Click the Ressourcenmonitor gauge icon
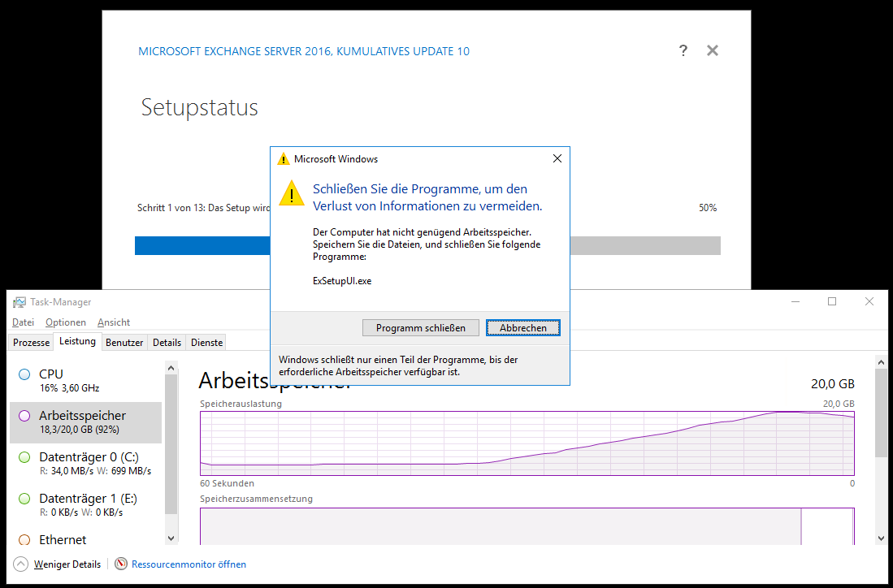Screen dimensions: 893x588 (121, 564)
